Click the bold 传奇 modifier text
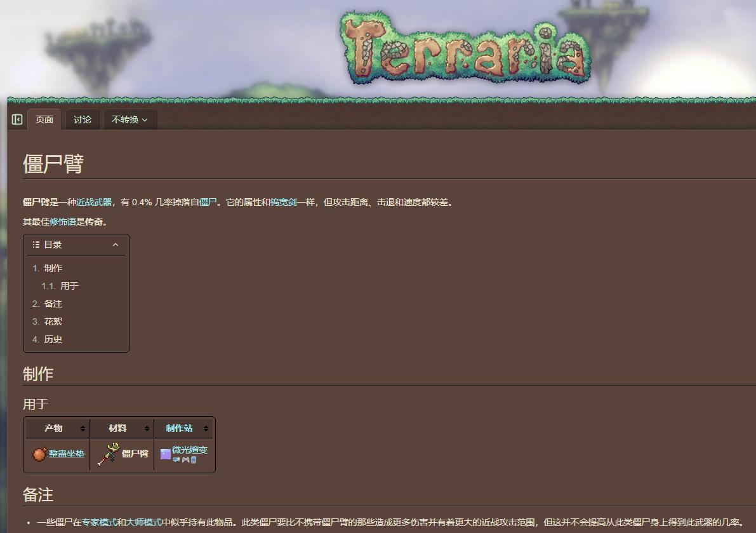The width and height of the screenshot is (756, 533). (x=94, y=222)
